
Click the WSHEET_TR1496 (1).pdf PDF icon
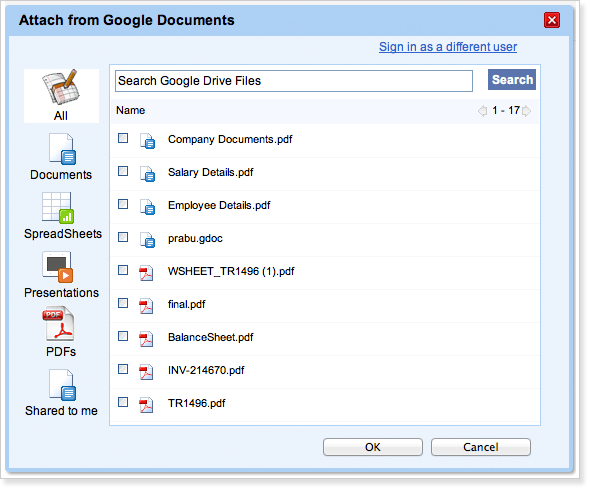[x=146, y=273]
